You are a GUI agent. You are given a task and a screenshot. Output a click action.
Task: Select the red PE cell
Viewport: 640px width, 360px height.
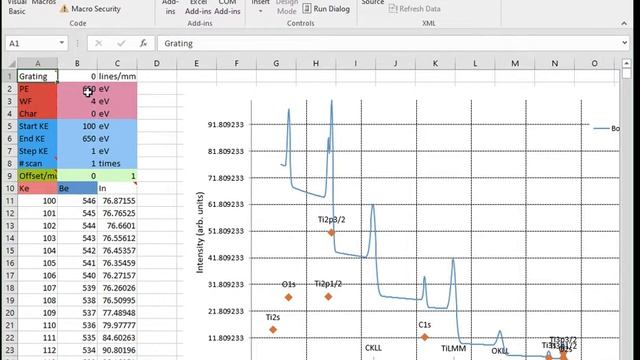[x=38, y=89]
